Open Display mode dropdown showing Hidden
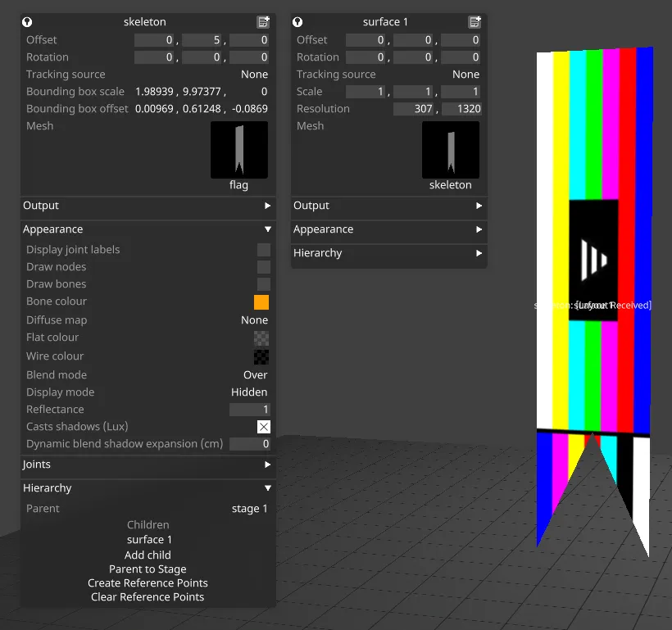Screen dimensions: 672x630 249,392
